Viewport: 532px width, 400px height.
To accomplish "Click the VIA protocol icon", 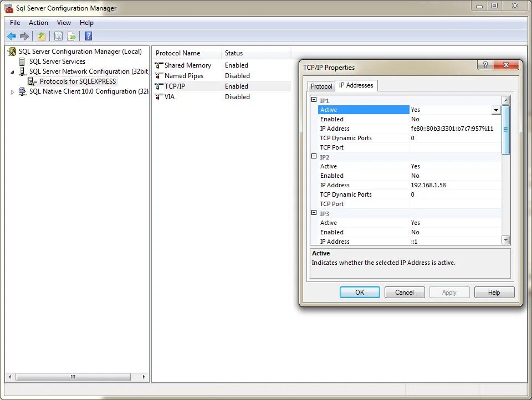I will point(159,97).
